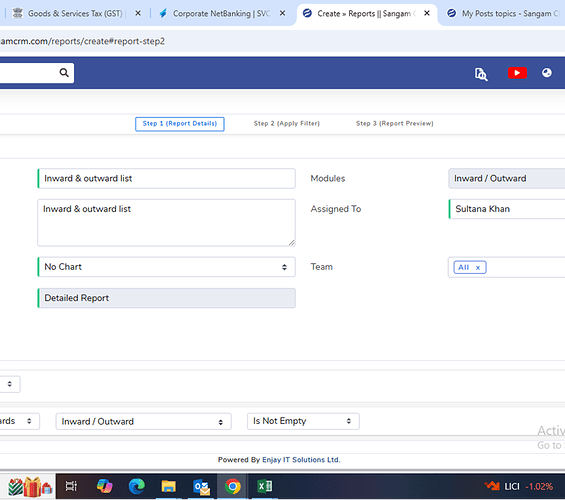Expand the No Chart dropdown
The image size is (565, 500).
[166, 267]
